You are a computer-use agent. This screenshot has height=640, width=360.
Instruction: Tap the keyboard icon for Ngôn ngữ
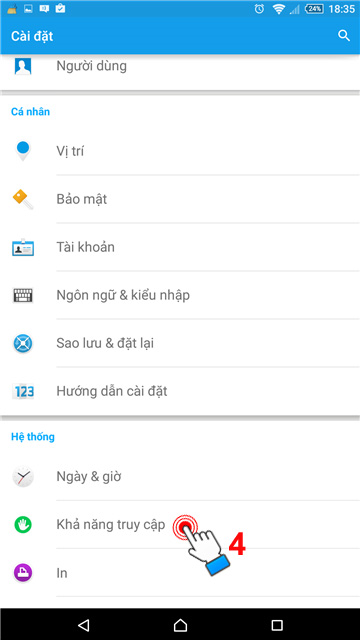23,295
